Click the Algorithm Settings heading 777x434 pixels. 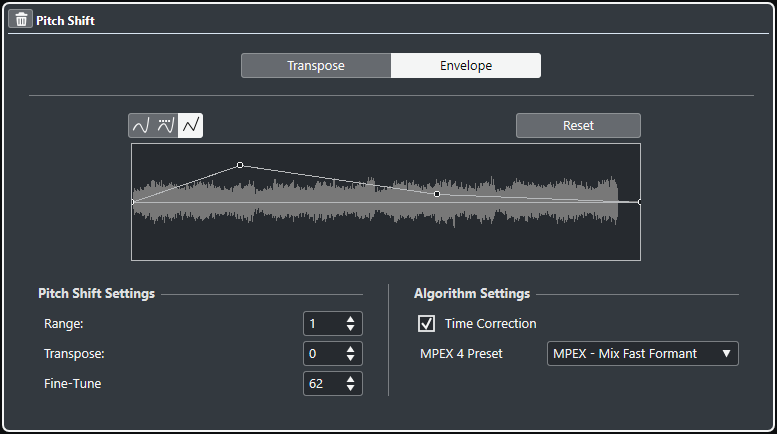point(472,293)
